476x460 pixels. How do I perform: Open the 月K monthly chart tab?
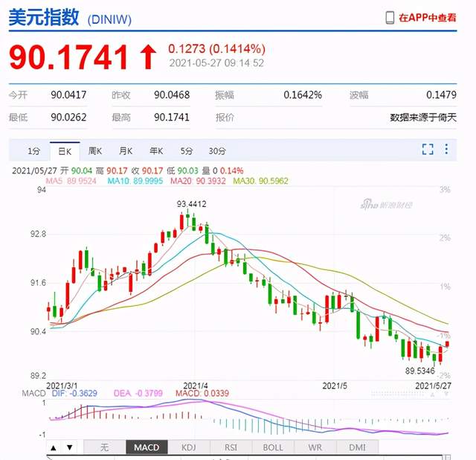(125, 150)
